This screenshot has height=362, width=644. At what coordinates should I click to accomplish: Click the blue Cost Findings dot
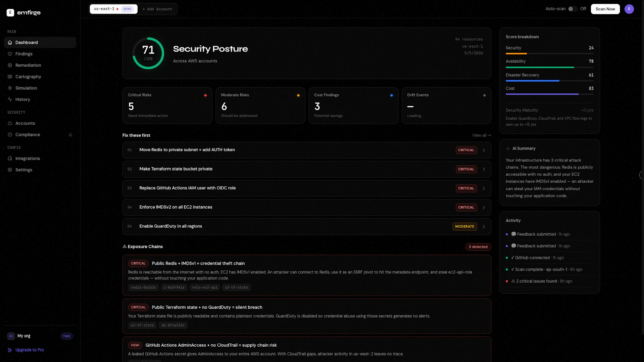pos(392,95)
